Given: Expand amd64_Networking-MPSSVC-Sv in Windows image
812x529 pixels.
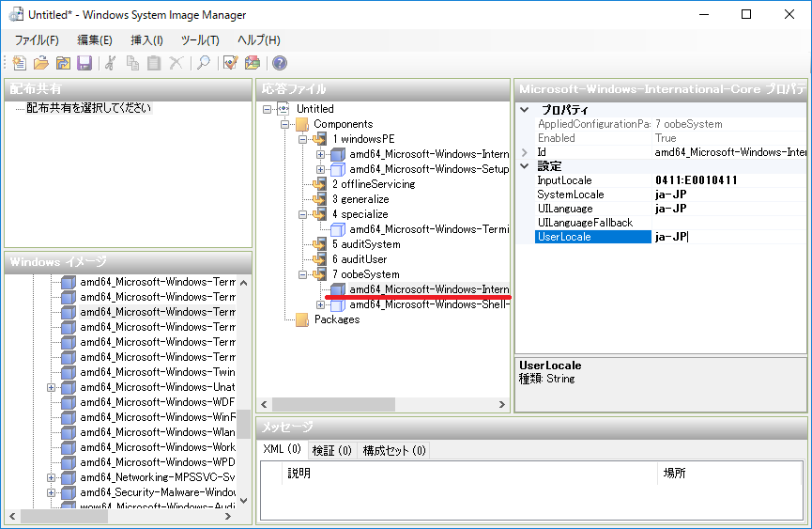Looking at the screenshot, I should (51, 477).
